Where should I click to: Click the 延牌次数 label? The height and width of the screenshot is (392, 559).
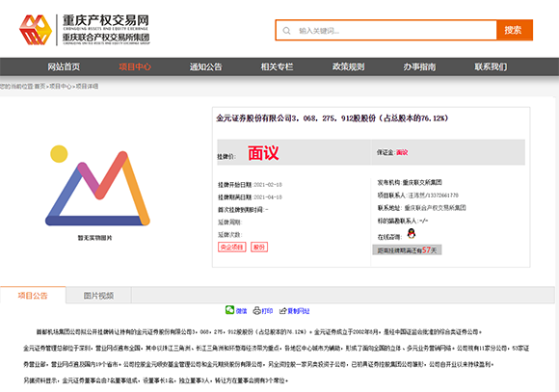pos(230,235)
